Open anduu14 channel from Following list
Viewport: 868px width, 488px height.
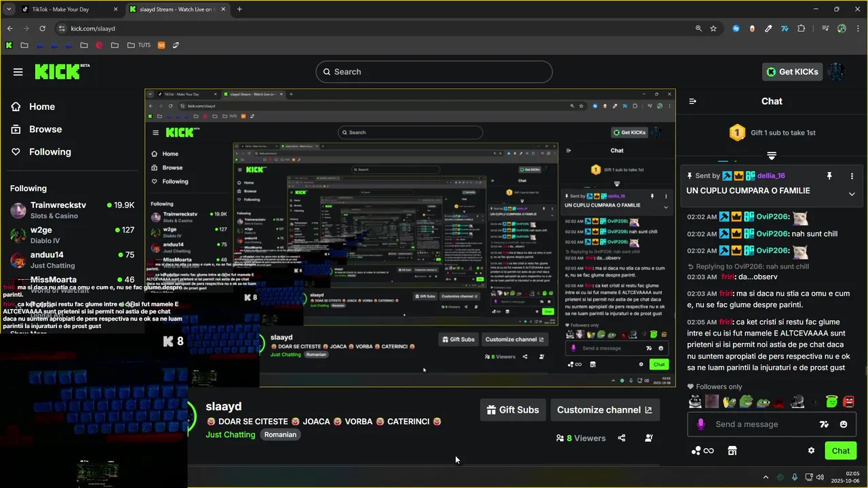click(73, 260)
